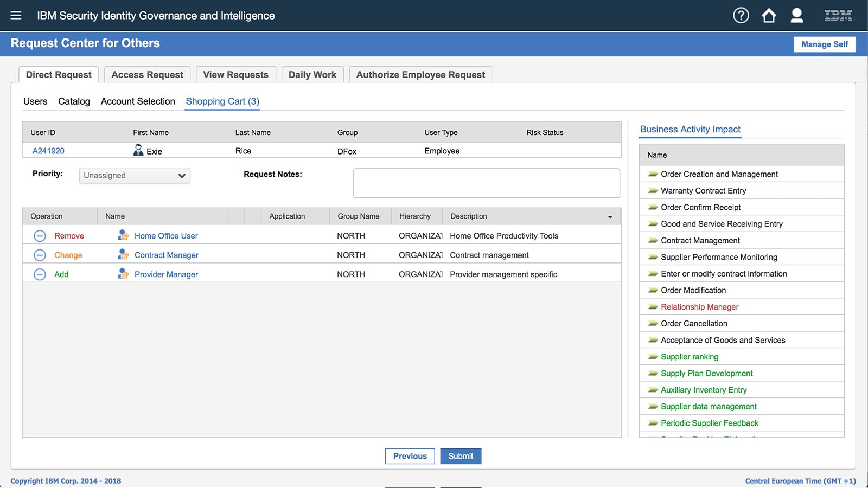Click the minus circle icon for Change row
868x488 pixels.
[40, 255]
